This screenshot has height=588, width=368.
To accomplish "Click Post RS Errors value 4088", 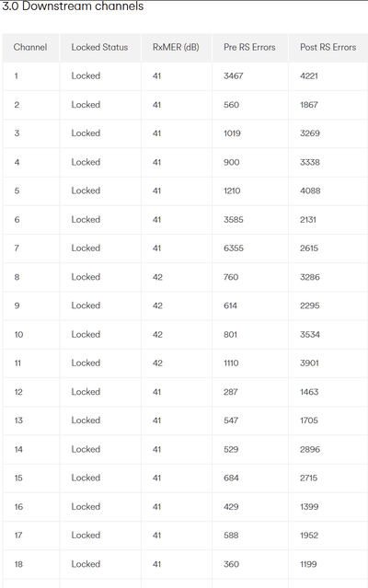I will tap(310, 190).
